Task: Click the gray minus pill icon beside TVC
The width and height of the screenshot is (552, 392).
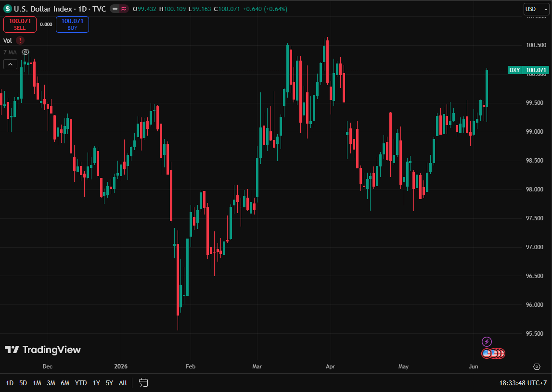Action: pyautogui.click(x=115, y=9)
